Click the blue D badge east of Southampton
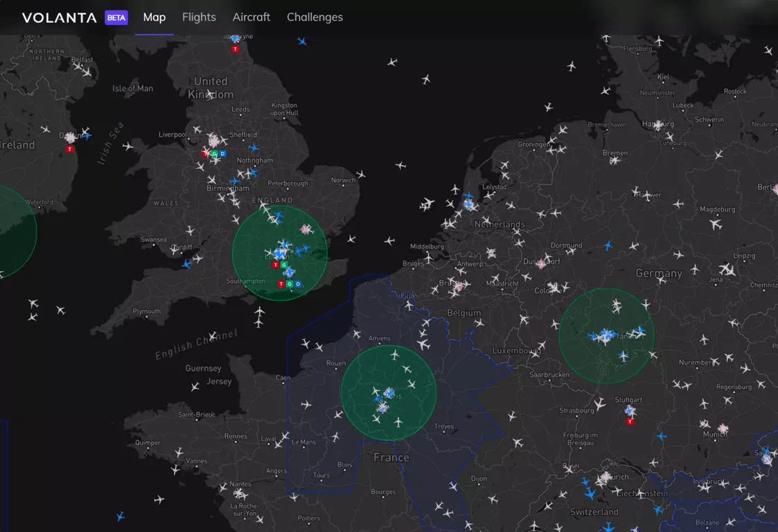This screenshot has height=532, width=778. coord(298,284)
